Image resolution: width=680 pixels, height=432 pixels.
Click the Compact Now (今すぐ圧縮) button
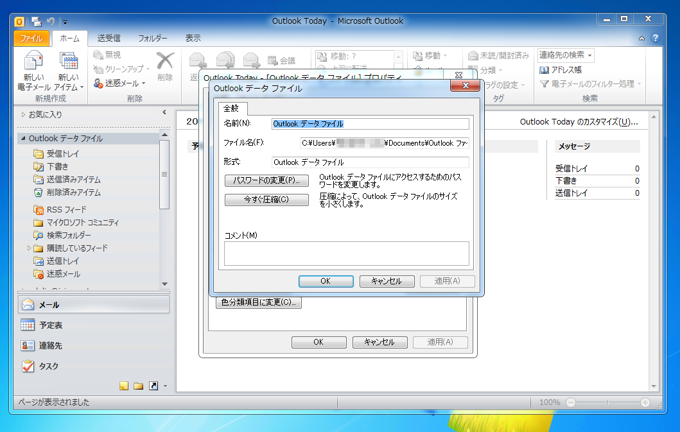point(267,200)
